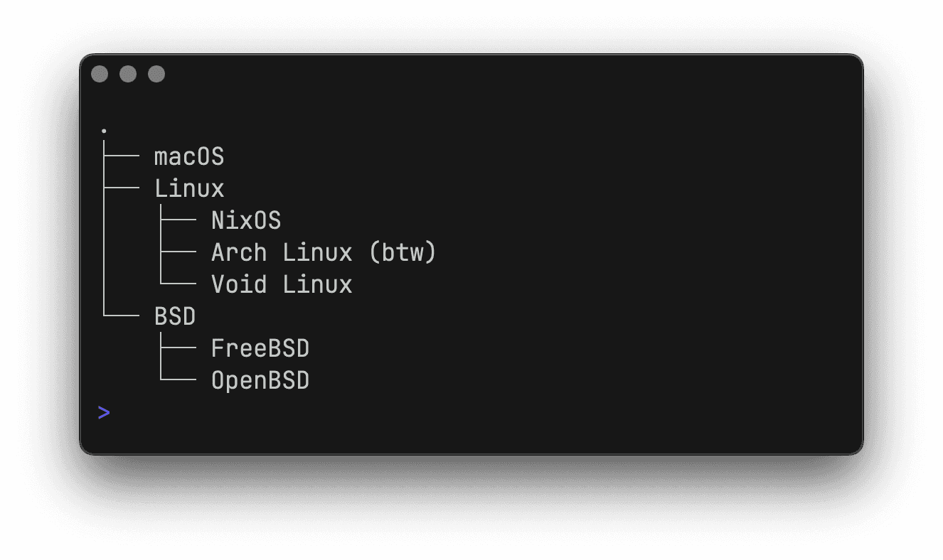943x560 pixels.
Task: Select the macOS entry in tree
Action: click(x=189, y=156)
